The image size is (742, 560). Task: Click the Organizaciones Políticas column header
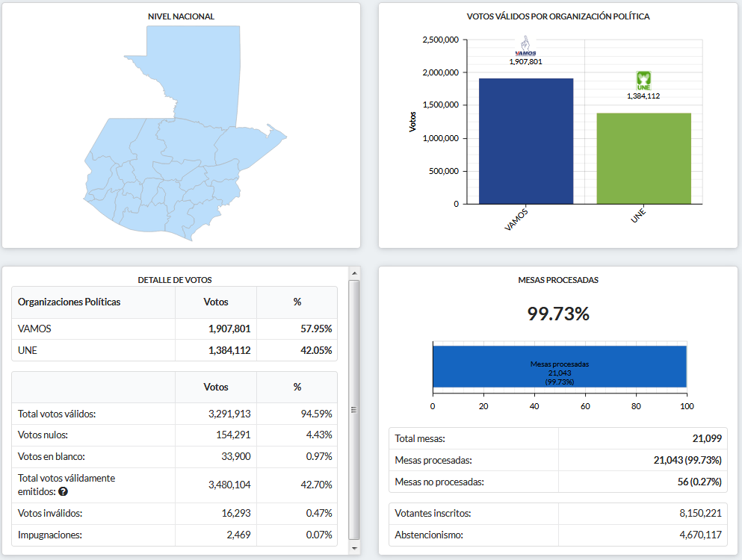point(69,302)
